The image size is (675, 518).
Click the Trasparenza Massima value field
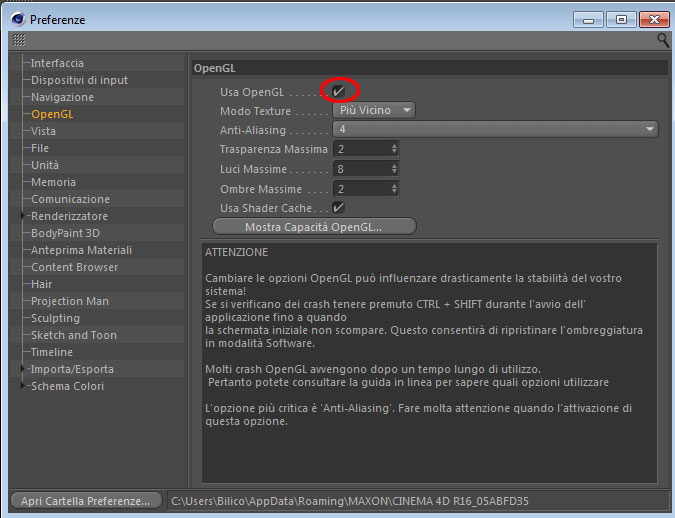tap(362, 149)
